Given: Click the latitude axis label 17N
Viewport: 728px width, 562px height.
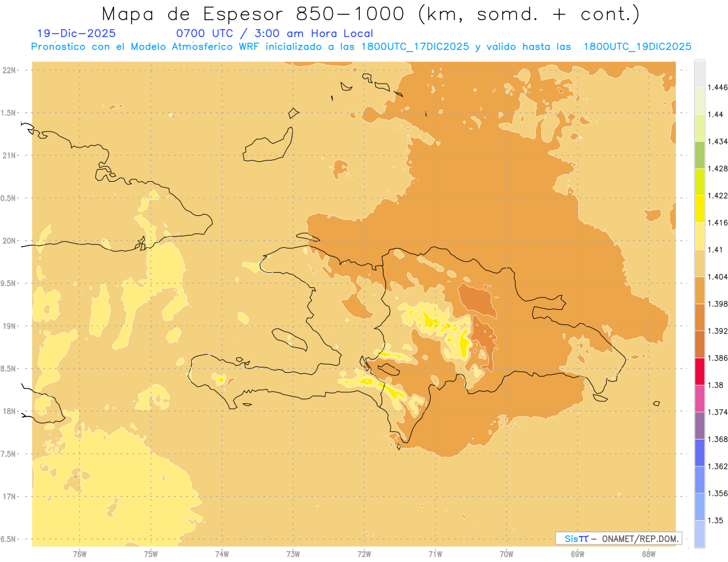Looking at the screenshot, I should point(9,497).
